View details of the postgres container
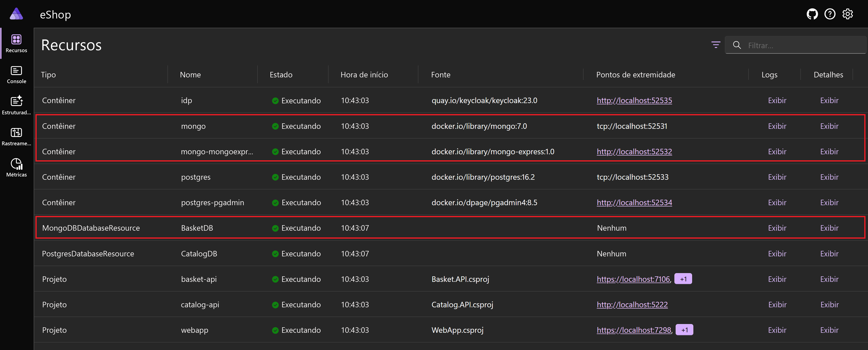Image resolution: width=868 pixels, height=350 pixels. click(829, 177)
